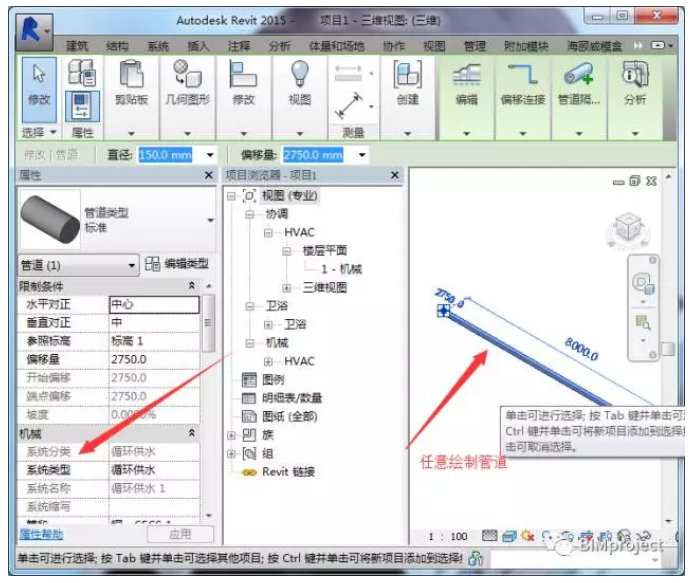Open the 创建 create panel icon
This screenshot has height=583, width=695.
coord(407,74)
